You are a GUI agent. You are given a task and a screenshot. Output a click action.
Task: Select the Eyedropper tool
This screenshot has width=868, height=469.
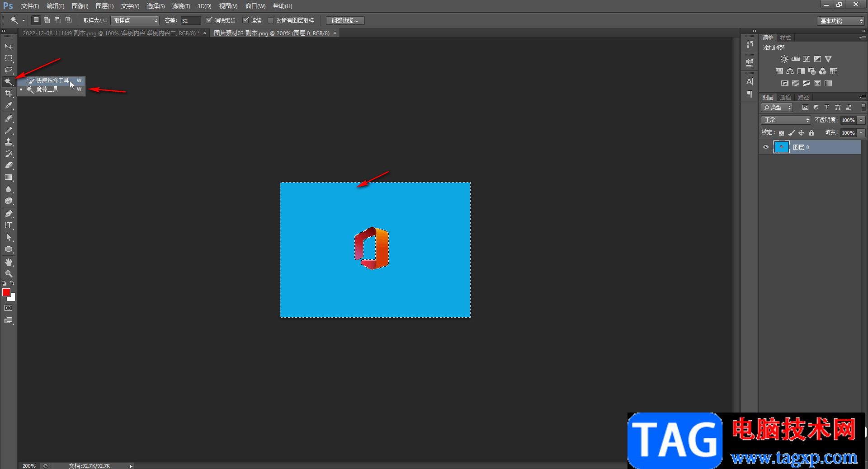(x=9, y=106)
